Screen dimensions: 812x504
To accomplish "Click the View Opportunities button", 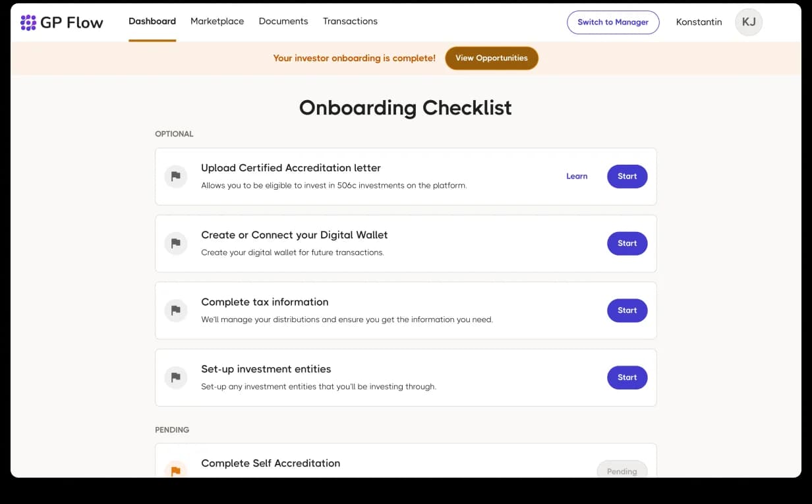I will coord(492,58).
